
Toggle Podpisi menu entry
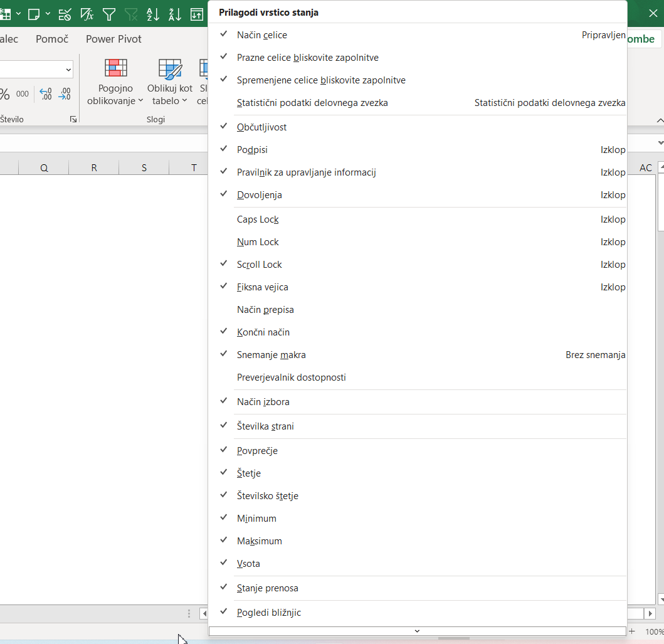418,150
